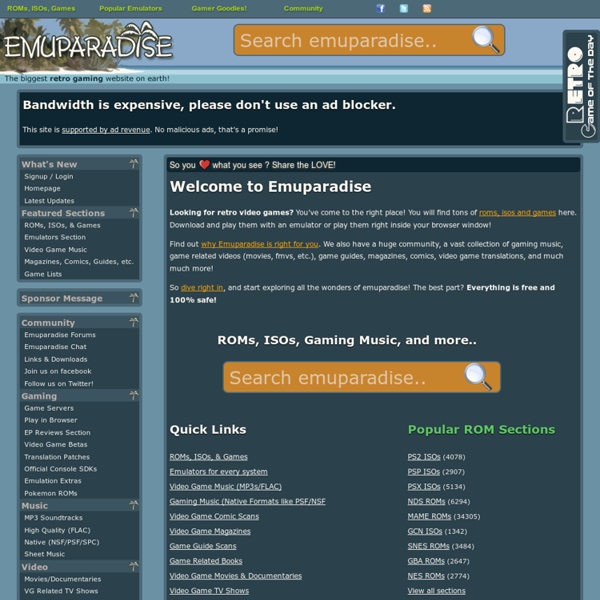Viewport: 600px width, 600px height.
Task: Open the supported by ad revenue link
Action: point(106,130)
